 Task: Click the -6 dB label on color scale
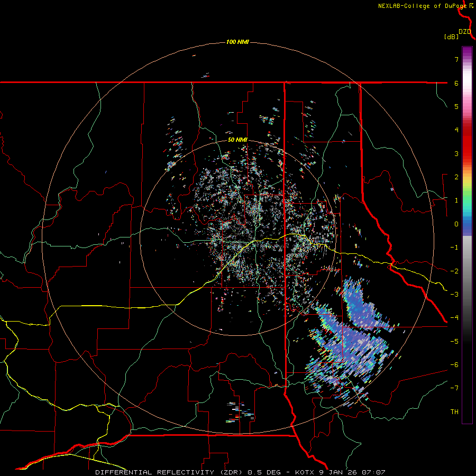point(454,365)
